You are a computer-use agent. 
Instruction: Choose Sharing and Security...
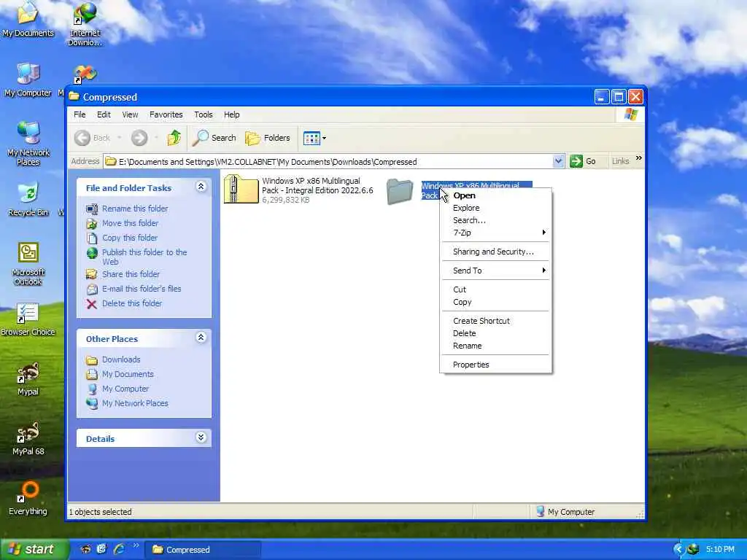click(x=495, y=252)
